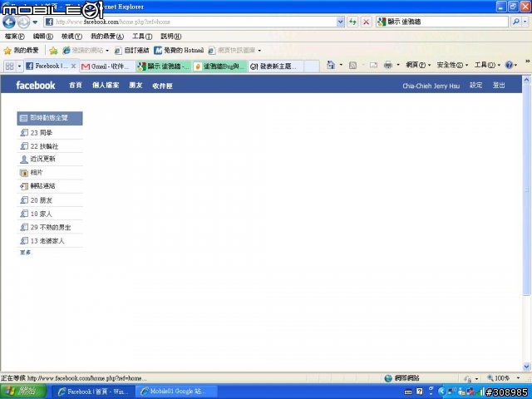The height and width of the screenshot is (399, 532).
Task: Click the browser Forward arrow button
Action: tap(24, 22)
